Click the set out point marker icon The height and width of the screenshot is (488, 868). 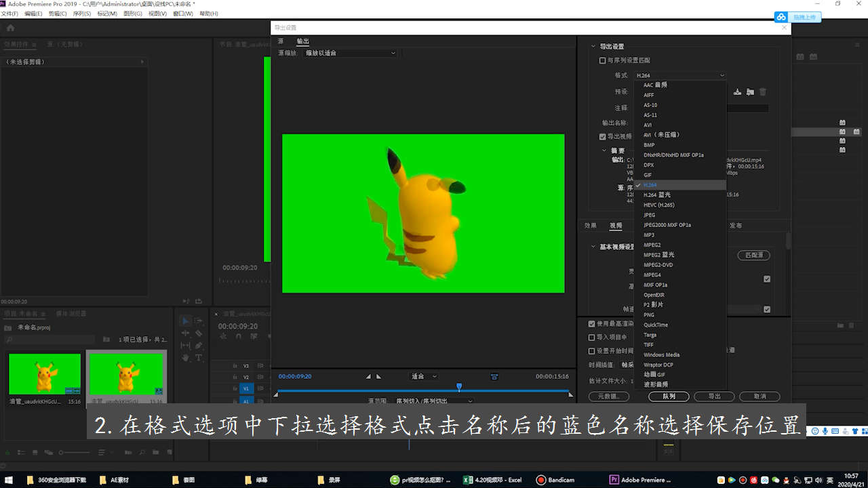(378, 376)
